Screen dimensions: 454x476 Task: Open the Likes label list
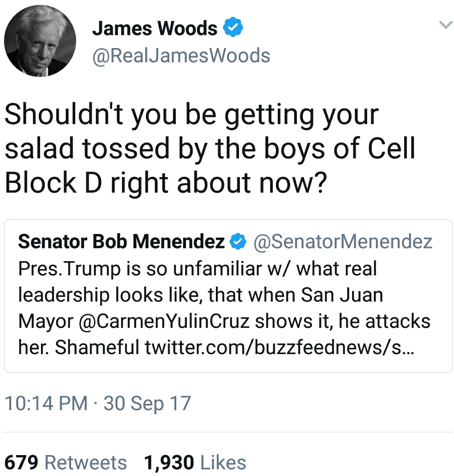pos(223,462)
